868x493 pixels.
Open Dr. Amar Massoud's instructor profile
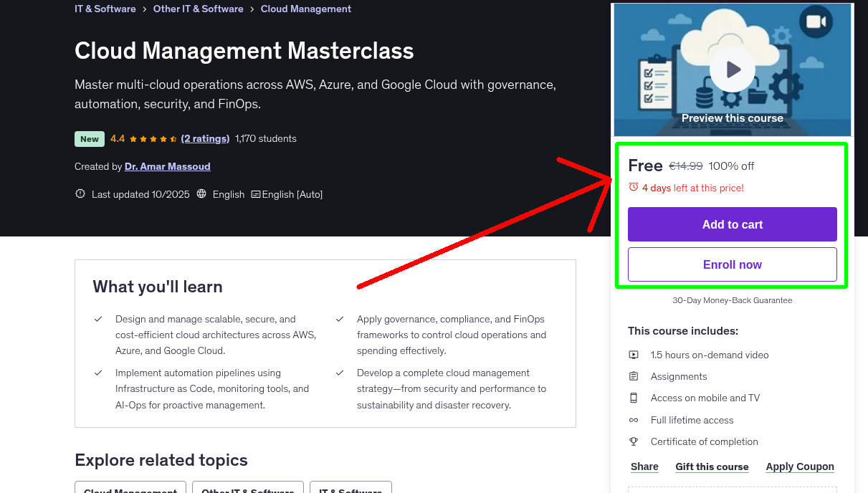coord(167,166)
